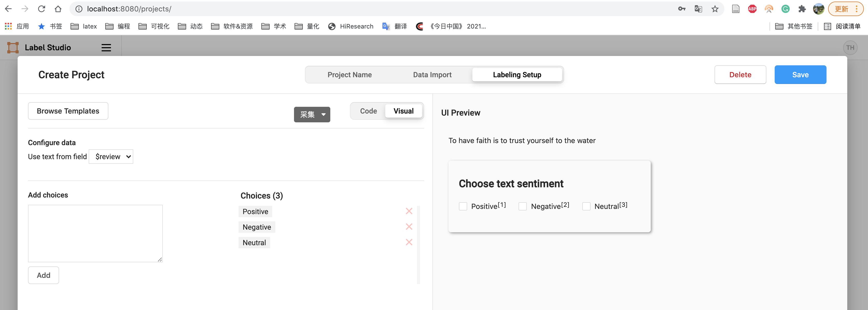Click the Browse Templates button
The image size is (868, 310).
point(68,111)
